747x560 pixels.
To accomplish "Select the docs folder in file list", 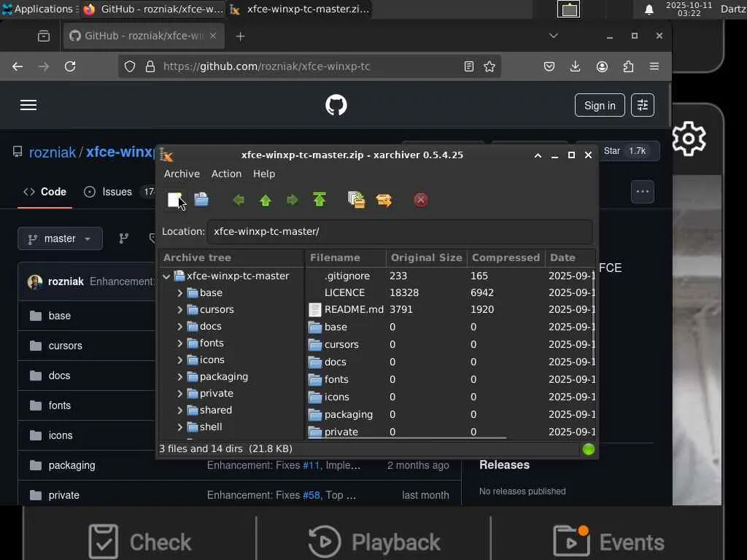I will pos(450,362).
